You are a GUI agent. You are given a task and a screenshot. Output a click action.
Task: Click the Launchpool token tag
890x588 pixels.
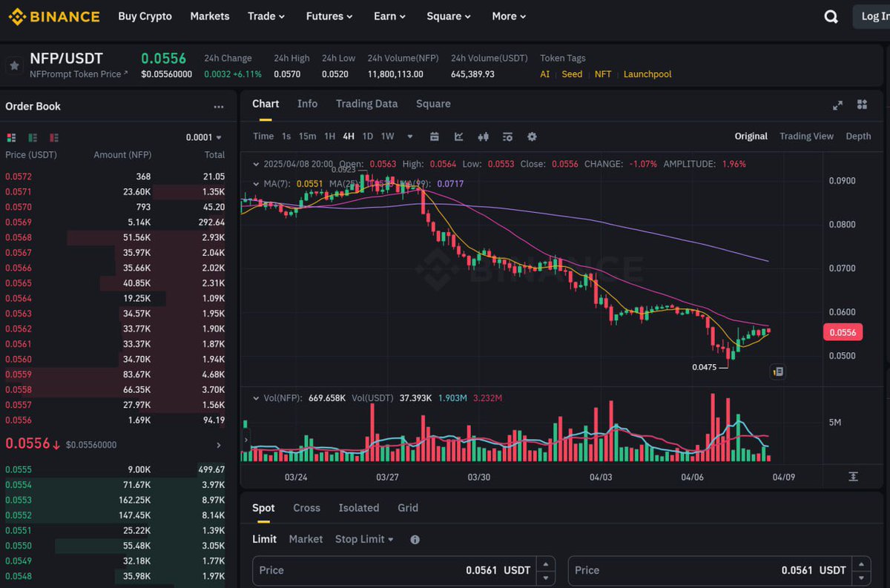coord(647,74)
